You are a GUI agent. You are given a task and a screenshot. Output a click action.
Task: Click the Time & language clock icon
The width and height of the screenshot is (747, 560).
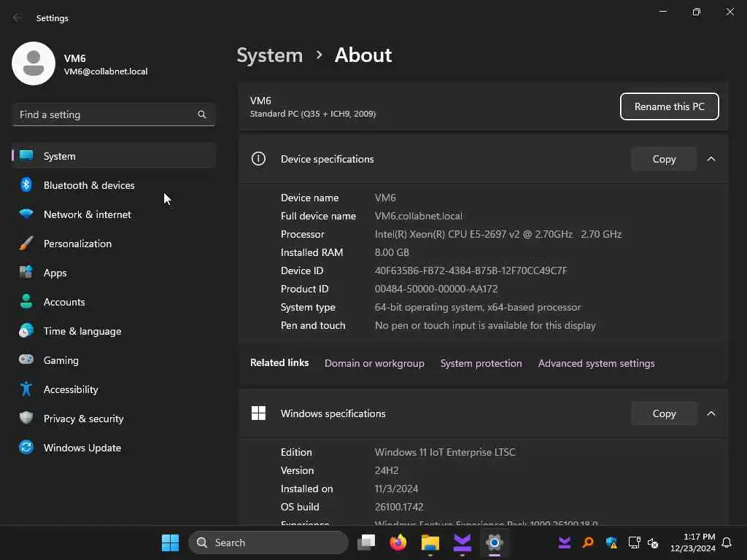26,330
